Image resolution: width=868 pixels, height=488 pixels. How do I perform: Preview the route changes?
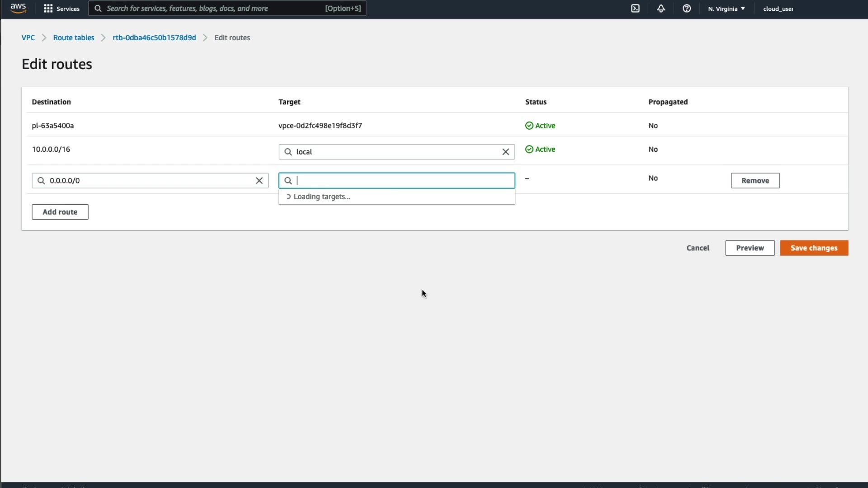point(750,248)
